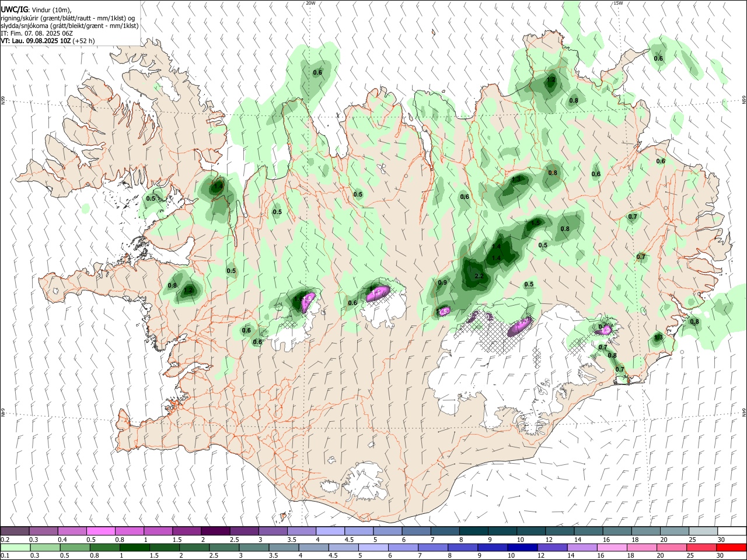Click the '12' label on the rain scale

tap(542, 556)
